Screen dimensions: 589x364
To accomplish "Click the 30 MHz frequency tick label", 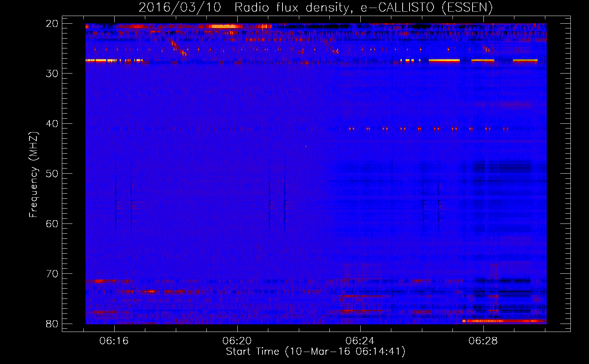I will pos(52,74).
